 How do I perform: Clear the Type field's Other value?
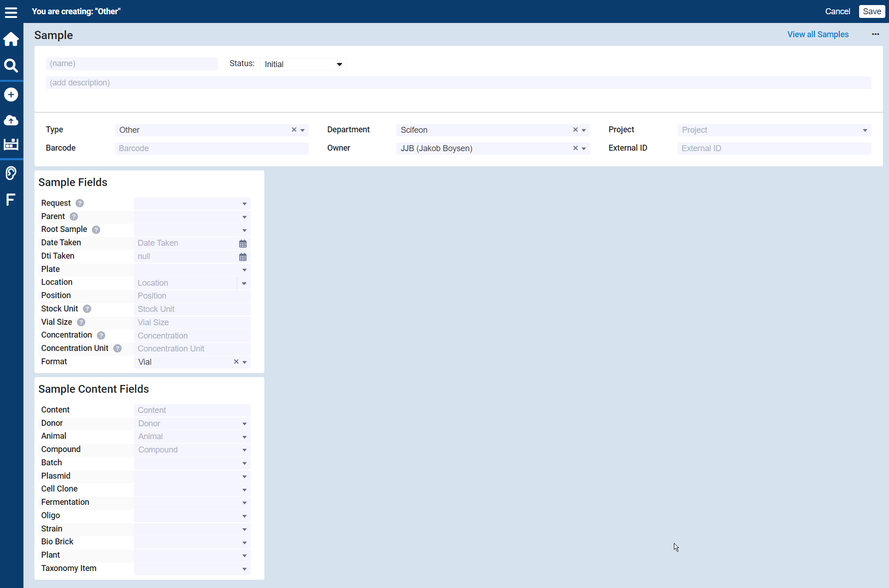[294, 130]
